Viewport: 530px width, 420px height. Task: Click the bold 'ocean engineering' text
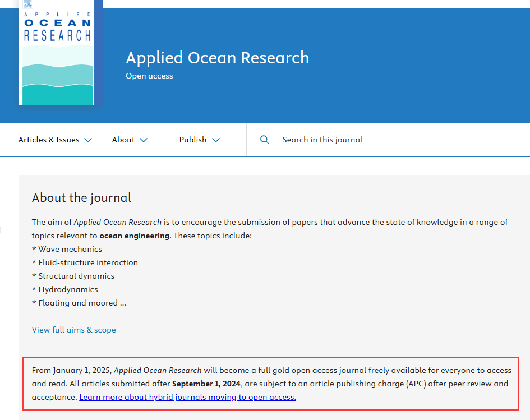pos(134,236)
